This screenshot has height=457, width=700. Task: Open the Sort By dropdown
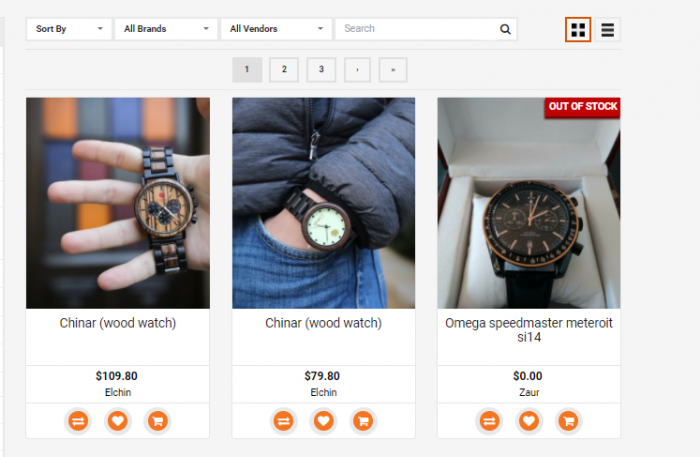[69, 29]
